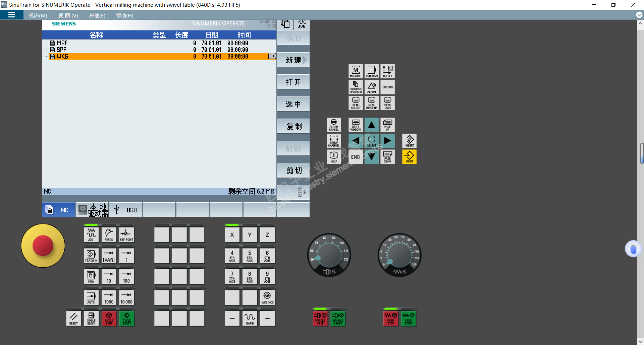Expand the 新建 softkey submenu
Image resolution: width=644 pixels, height=345 pixels.
point(293,60)
